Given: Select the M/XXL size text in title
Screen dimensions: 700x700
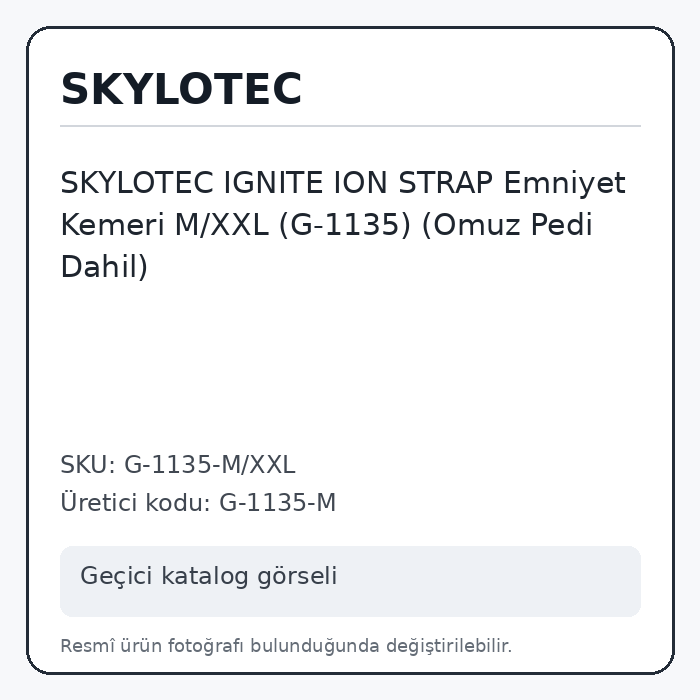Looking at the screenshot, I should 221,224.
